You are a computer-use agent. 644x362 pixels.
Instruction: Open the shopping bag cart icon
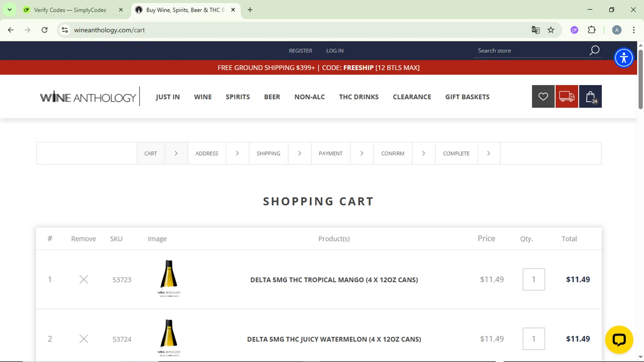pos(590,97)
